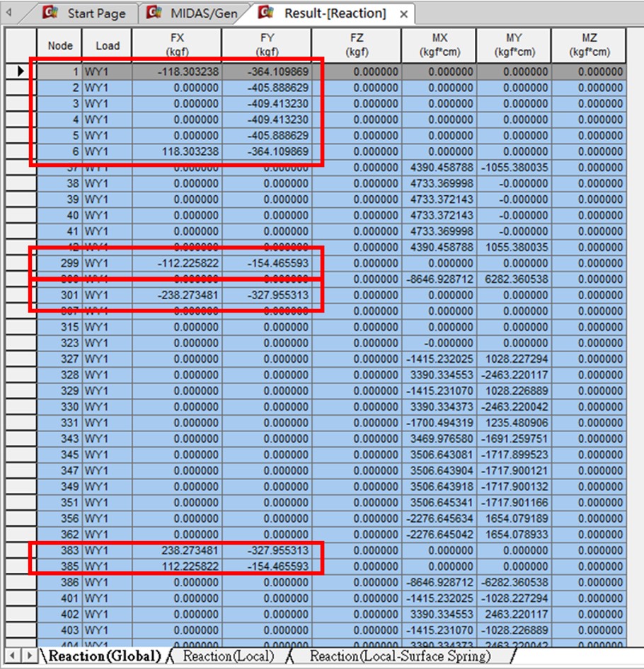Image resolution: width=644 pixels, height=669 pixels.
Task: Select FY value -364.109869 of node 1
Action: [267, 71]
